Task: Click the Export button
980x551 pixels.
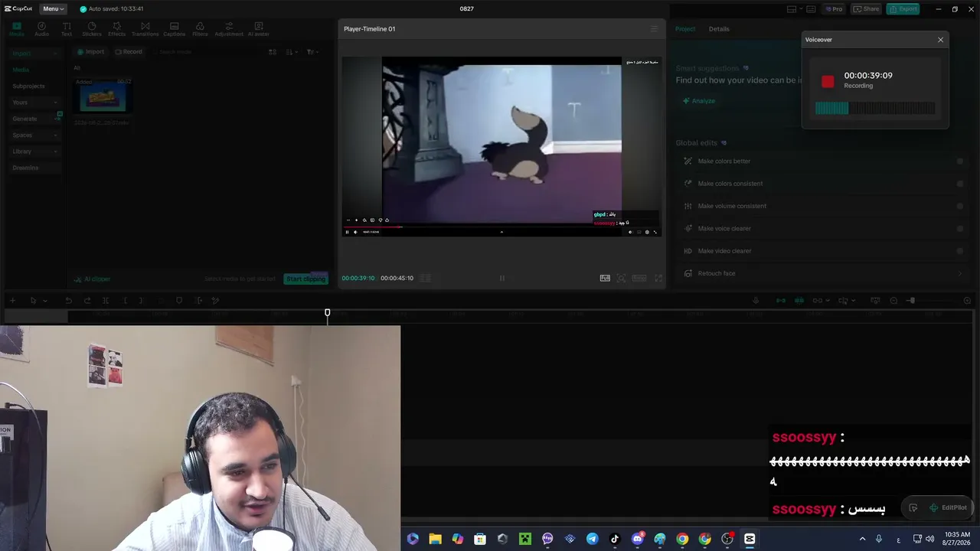Action: 903,9
